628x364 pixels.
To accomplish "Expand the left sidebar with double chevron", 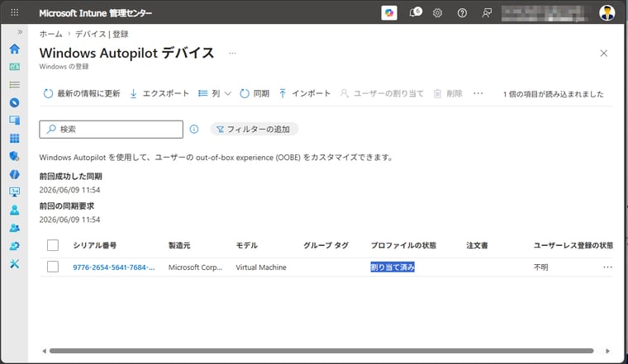I will coord(20,31).
